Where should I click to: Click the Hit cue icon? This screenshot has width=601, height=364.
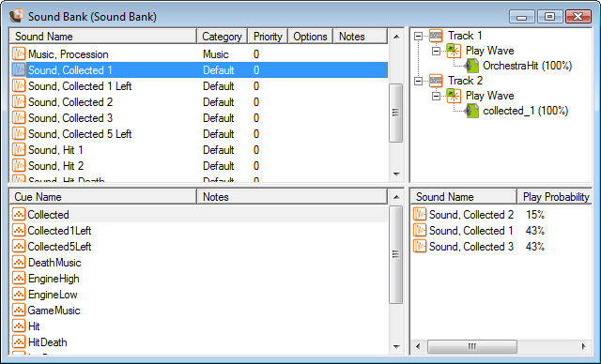(19, 326)
